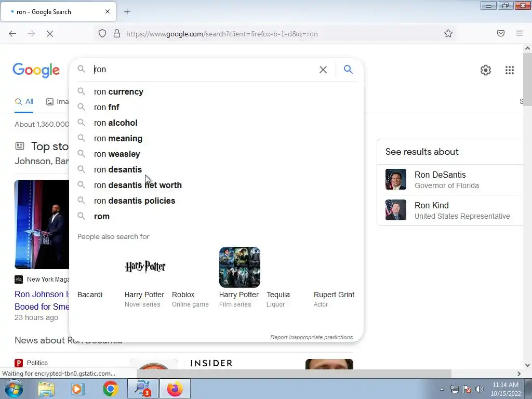Select the rom suggestion

pyautogui.click(x=217, y=217)
